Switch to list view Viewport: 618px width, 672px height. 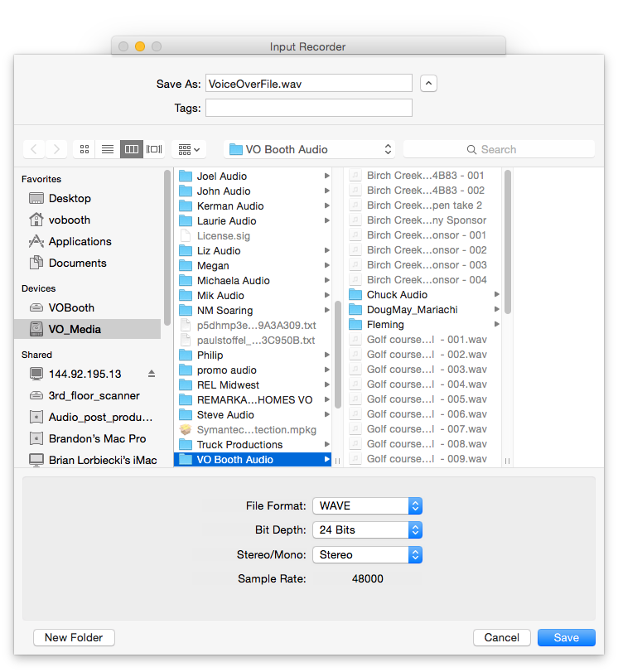click(108, 149)
